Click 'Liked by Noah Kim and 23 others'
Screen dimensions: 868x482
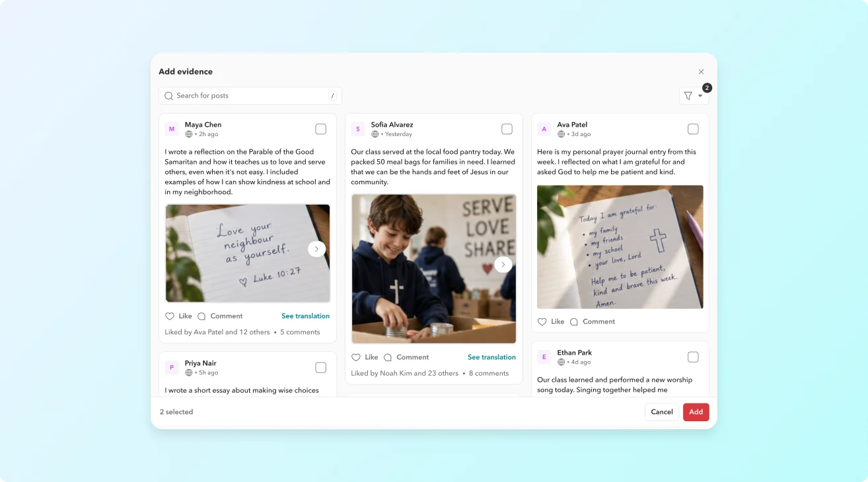[405, 373]
